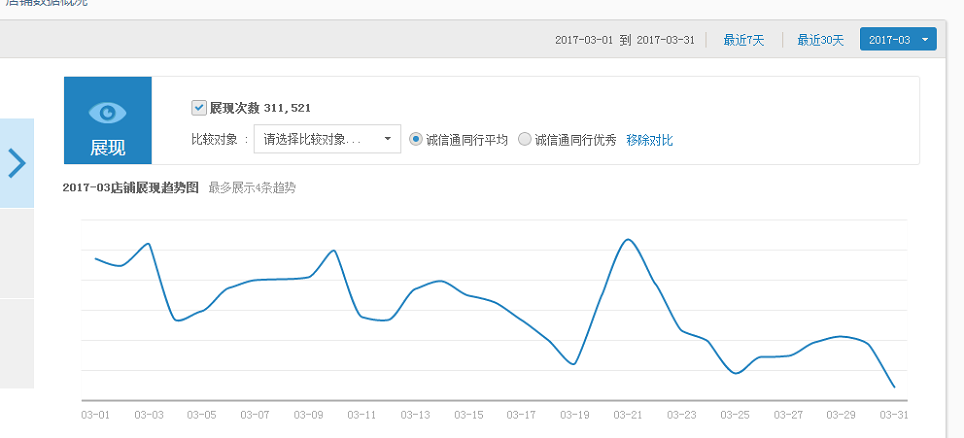Toggle the 展现次数 checkbox
This screenshot has height=438, width=964.
click(198, 107)
